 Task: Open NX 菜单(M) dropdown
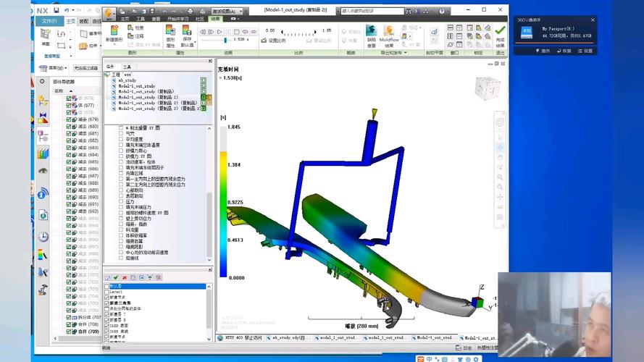(x=54, y=68)
